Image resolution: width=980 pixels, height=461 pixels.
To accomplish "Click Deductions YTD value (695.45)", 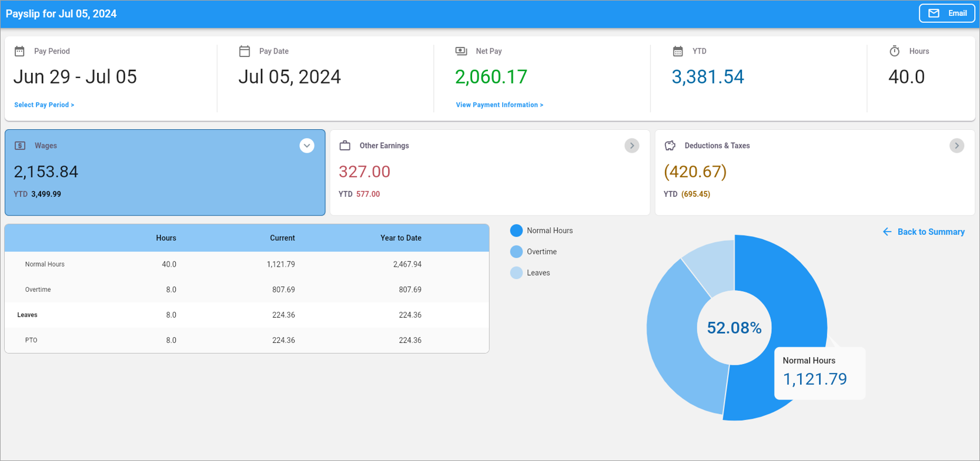I will pyautogui.click(x=695, y=194).
